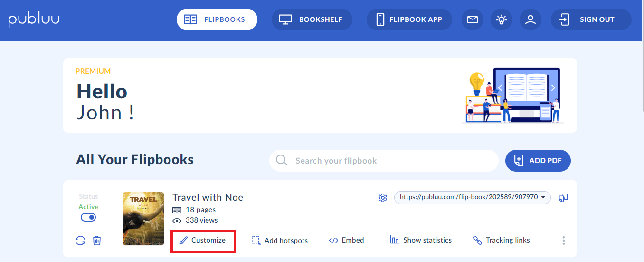The width and height of the screenshot is (644, 262).
Task: Open the Flipbook App tab
Action: click(x=409, y=19)
